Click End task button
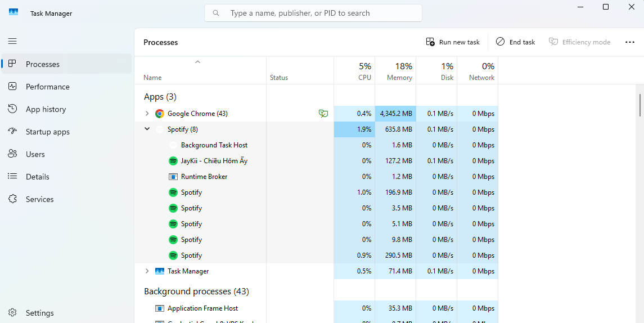 click(x=515, y=42)
